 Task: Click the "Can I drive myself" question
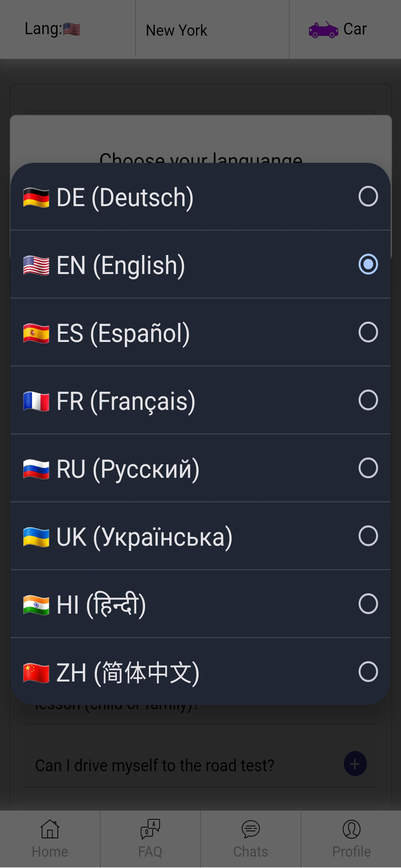click(x=155, y=765)
